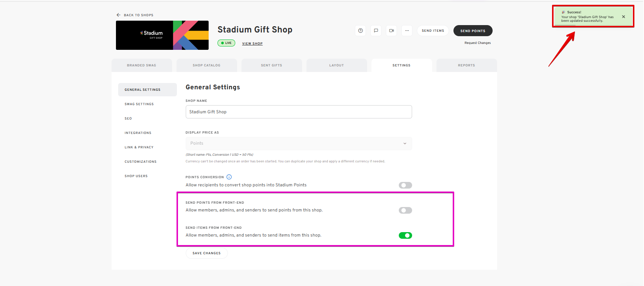This screenshot has height=286, width=644.
Task: Click the back arrow to shops
Action: 119,15
